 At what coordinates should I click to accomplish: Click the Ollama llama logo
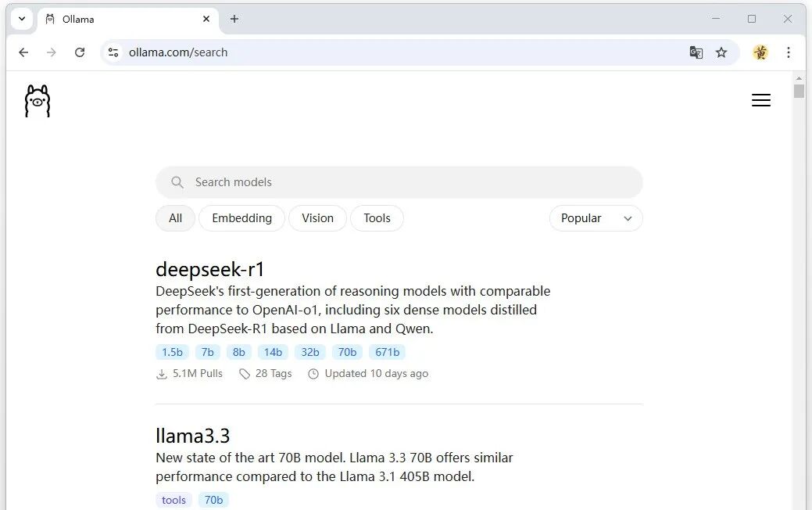(x=38, y=101)
